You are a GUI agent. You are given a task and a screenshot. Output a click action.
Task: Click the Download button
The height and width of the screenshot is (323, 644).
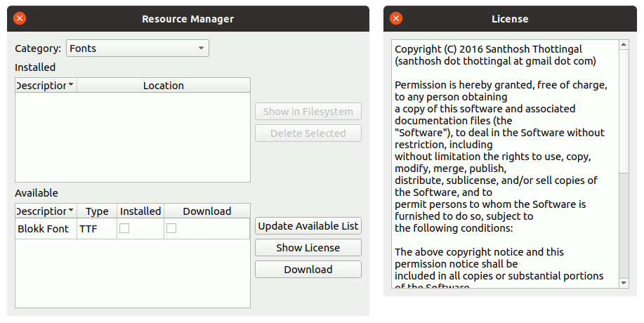[308, 270]
